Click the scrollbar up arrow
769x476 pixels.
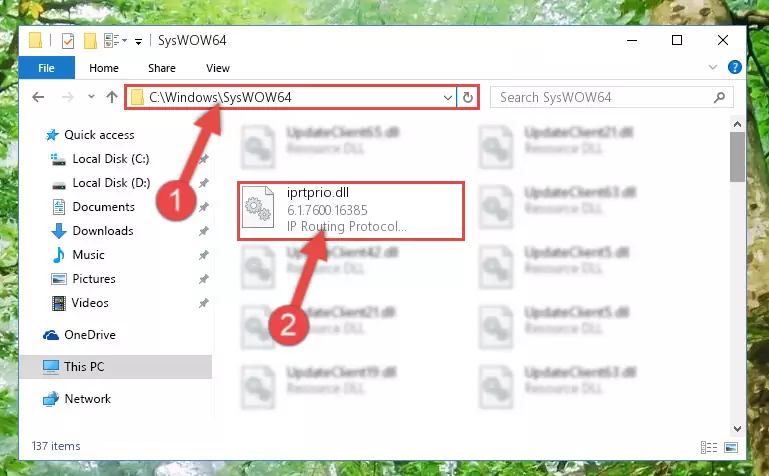tap(737, 124)
